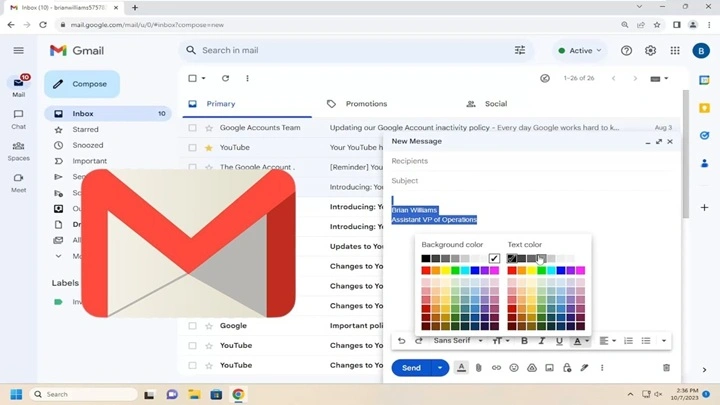The width and height of the screenshot is (720, 405).
Task: Select the Inbox folder
Action: 108,113
